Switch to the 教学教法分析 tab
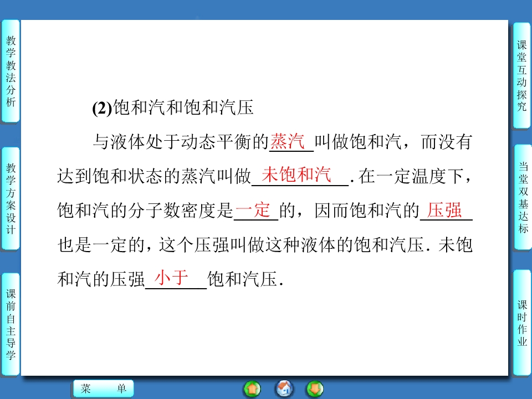The image size is (532, 399). coord(11,71)
